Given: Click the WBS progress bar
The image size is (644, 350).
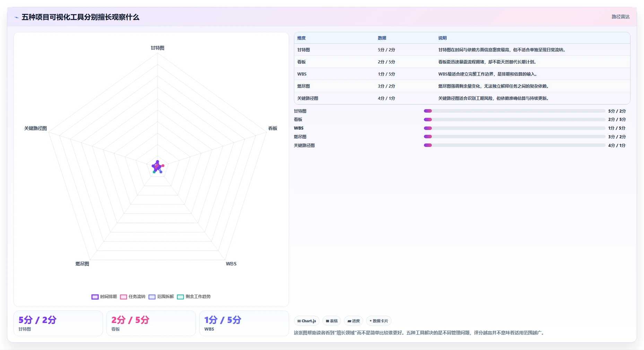Looking at the screenshot, I should [x=514, y=128].
